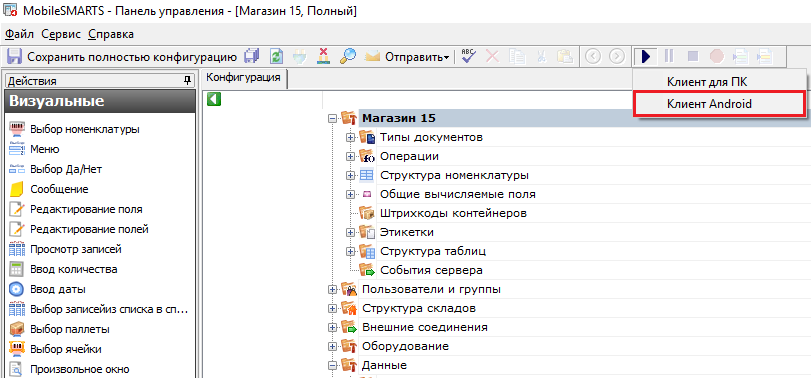This screenshot has height=378, width=811.
Task: Click the scissors cut icon
Action: click(541, 56)
